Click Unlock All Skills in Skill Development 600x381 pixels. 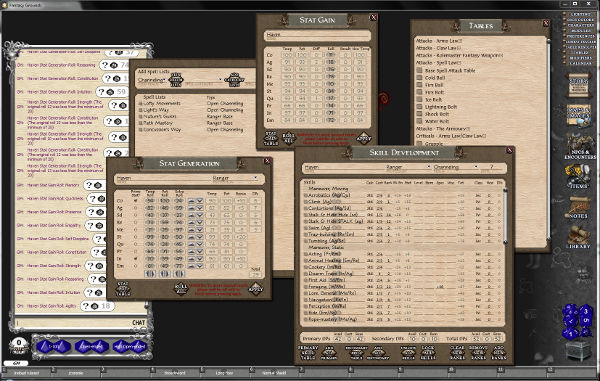(408, 353)
